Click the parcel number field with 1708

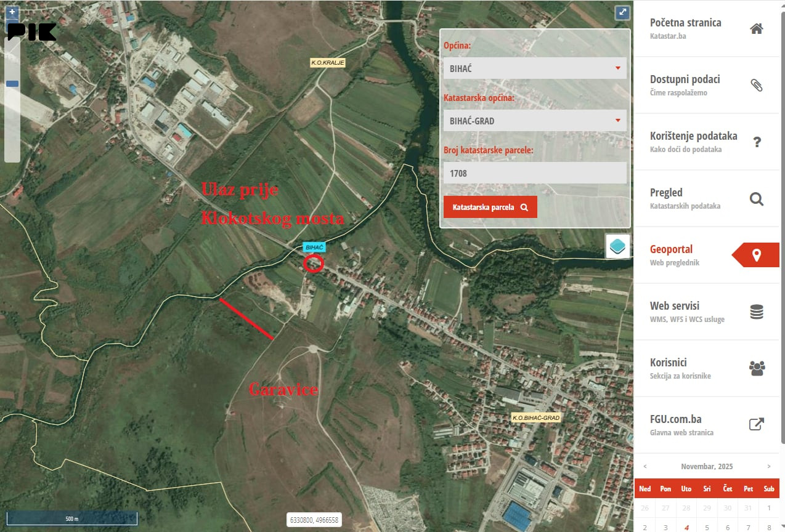tap(535, 173)
